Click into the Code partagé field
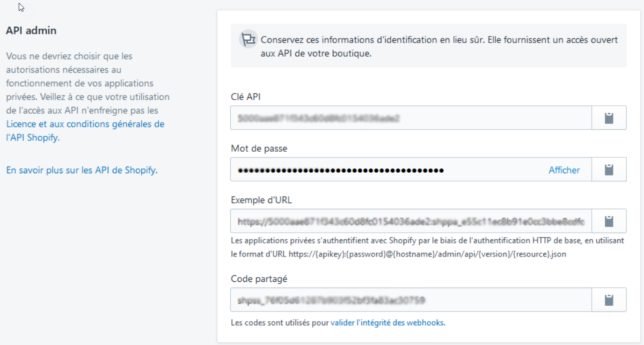The height and width of the screenshot is (345, 644). [411, 300]
